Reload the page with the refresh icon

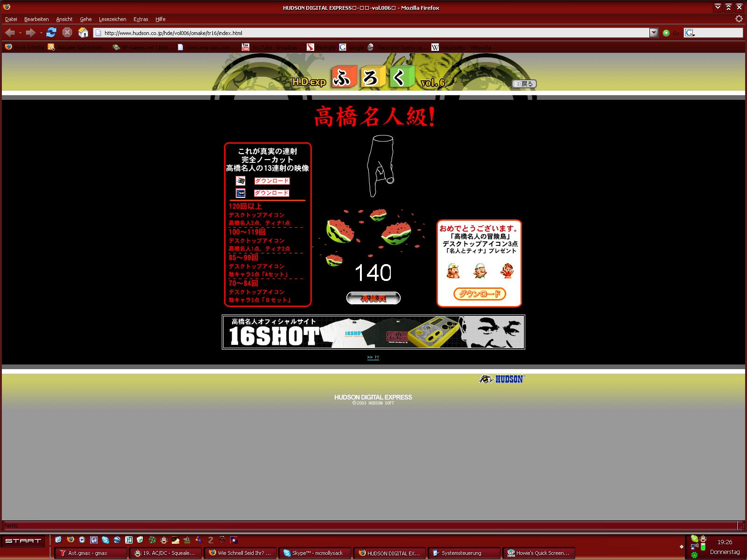[x=51, y=32]
